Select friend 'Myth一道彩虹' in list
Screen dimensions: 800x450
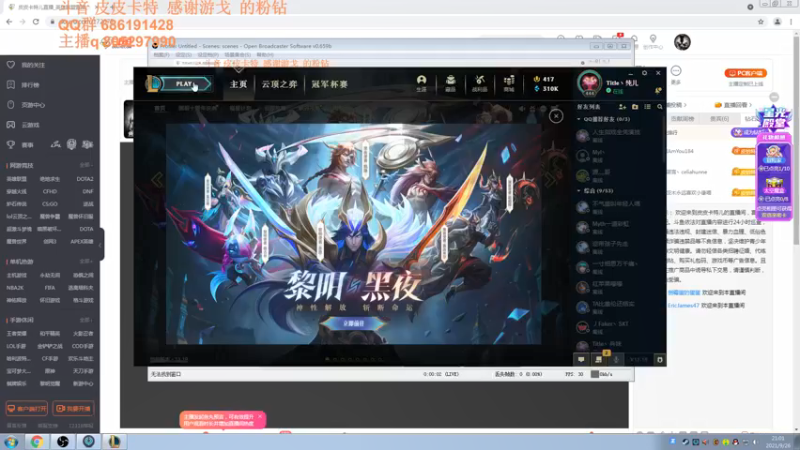tap(618, 227)
